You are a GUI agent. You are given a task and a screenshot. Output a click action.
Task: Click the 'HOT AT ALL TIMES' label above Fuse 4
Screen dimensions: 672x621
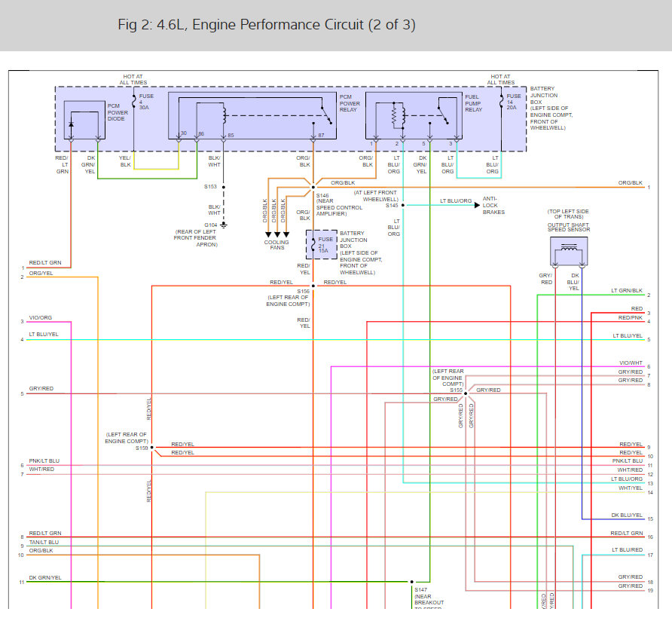click(x=133, y=79)
